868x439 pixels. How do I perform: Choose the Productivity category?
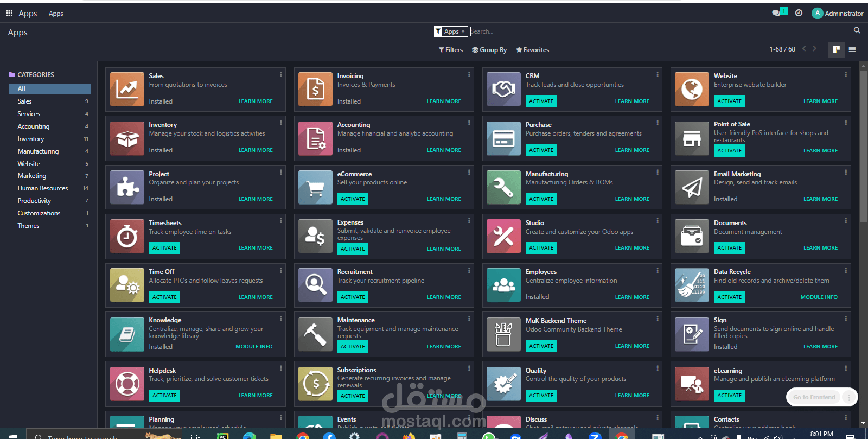coord(50,201)
